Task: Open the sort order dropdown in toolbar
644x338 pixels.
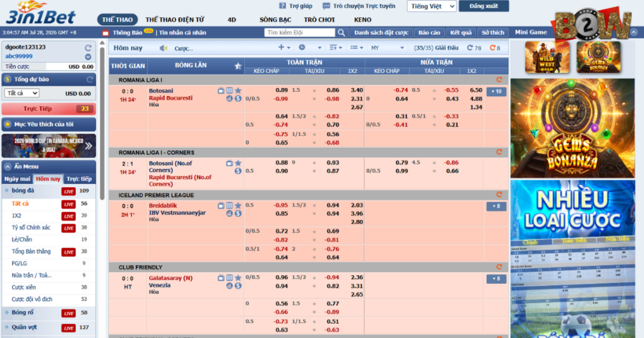Action: [336, 48]
